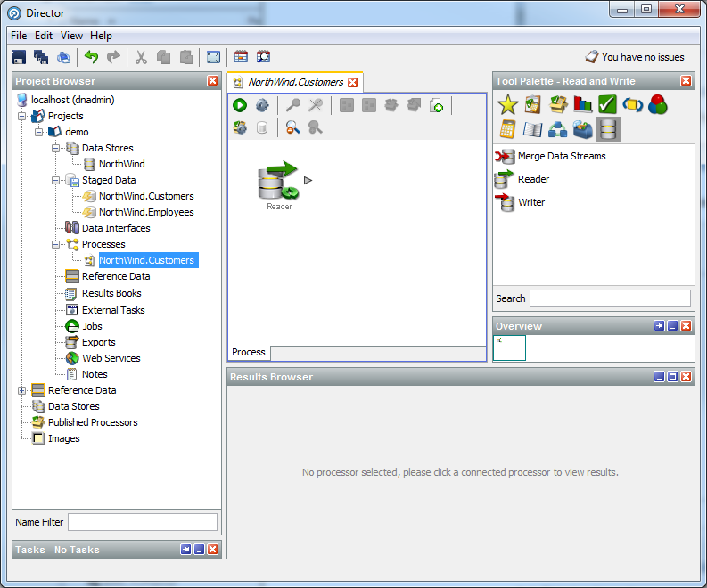
Task: Click the Cut scissors icon
Action: click(141, 57)
